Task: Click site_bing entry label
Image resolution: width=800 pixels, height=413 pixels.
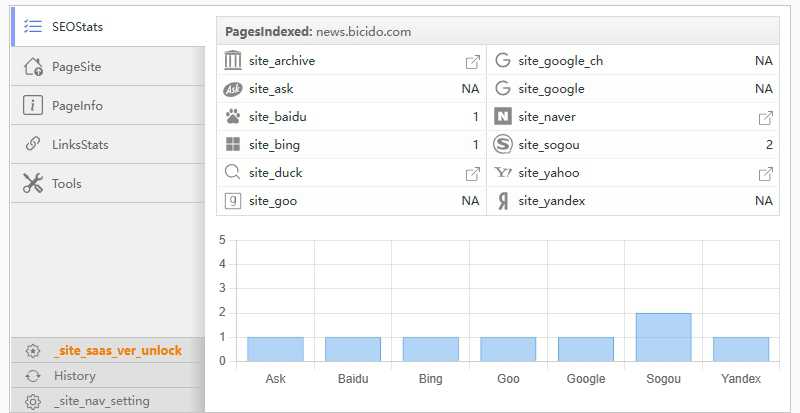Action: (x=274, y=145)
